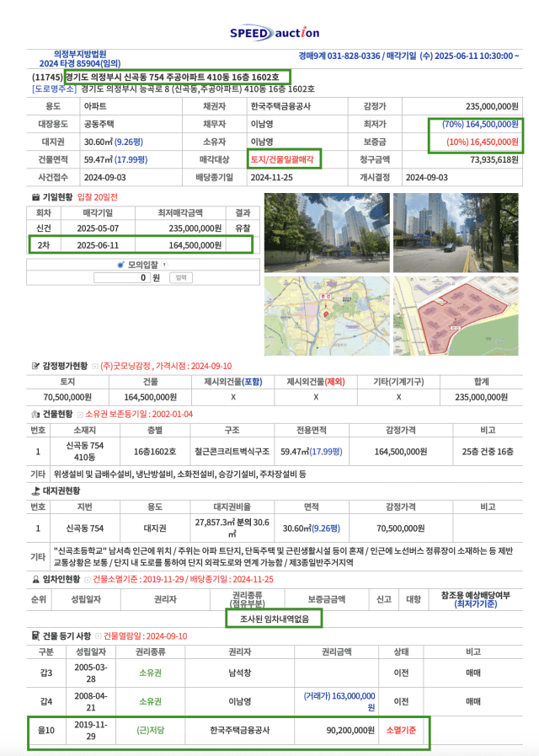Open the first apartment street photo
Screen dimensions: 539x756
327,233
